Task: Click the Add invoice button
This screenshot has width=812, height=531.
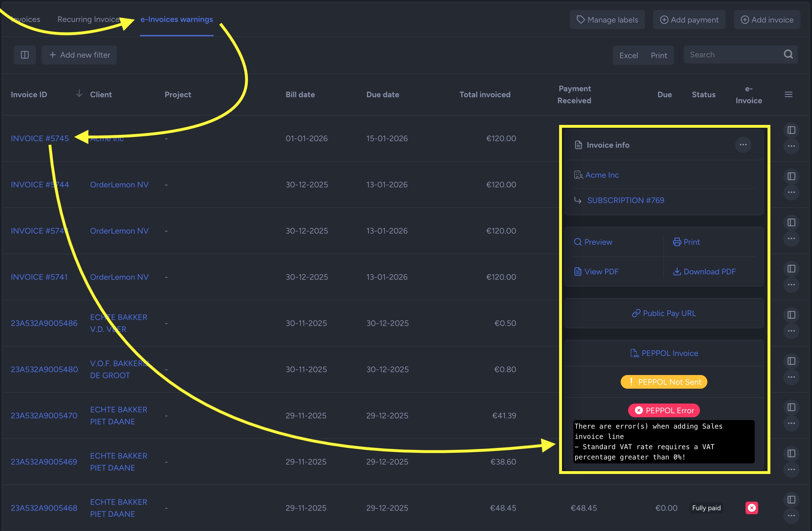Action: pos(767,20)
